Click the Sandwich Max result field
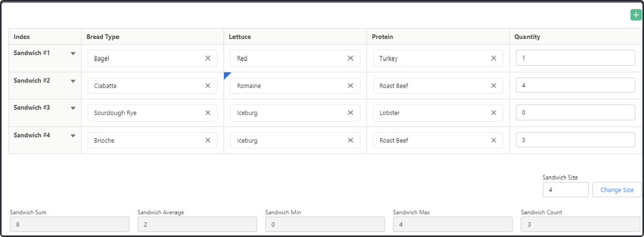 [453, 224]
